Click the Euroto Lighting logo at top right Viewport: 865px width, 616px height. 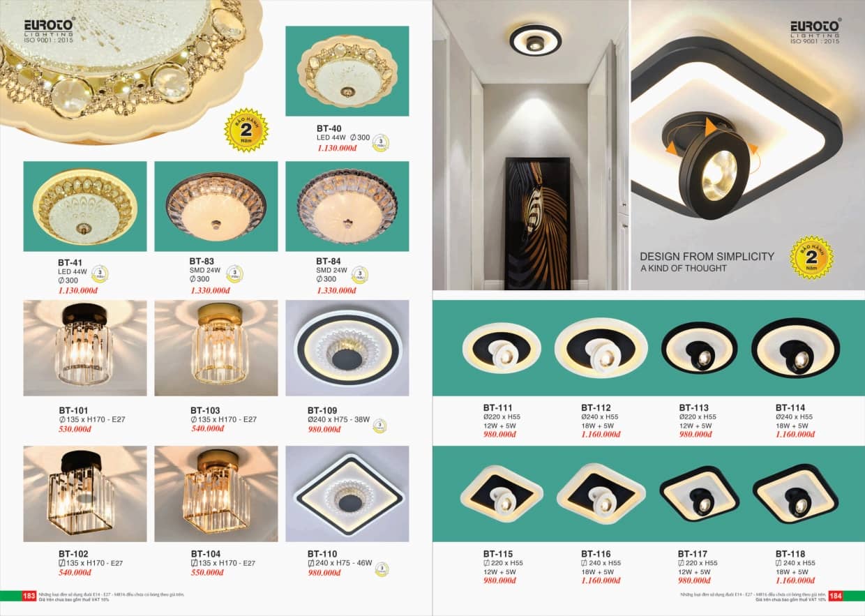tap(815, 31)
